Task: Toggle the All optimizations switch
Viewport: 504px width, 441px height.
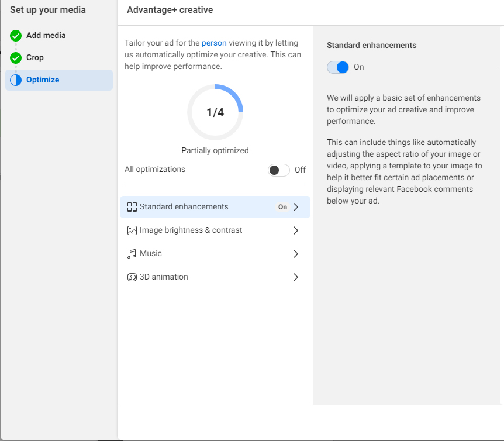Action: tap(279, 170)
